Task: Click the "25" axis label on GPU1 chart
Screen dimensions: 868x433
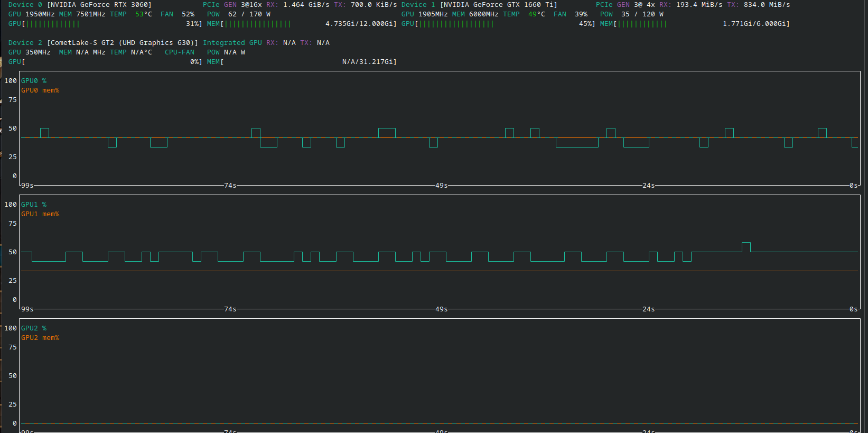Action: point(13,281)
